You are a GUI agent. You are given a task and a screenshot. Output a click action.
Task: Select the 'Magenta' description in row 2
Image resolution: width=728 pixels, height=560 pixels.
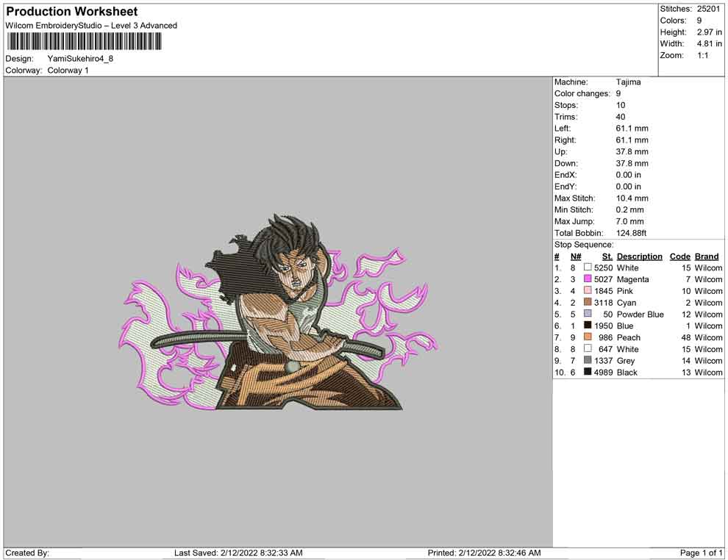(x=633, y=279)
